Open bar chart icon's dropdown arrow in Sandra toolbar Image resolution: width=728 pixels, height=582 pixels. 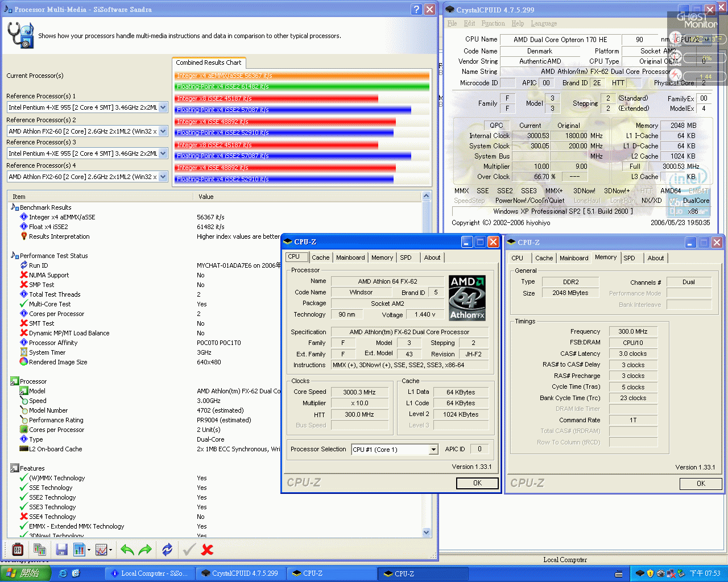pyautogui.click(x=89, y=550)
